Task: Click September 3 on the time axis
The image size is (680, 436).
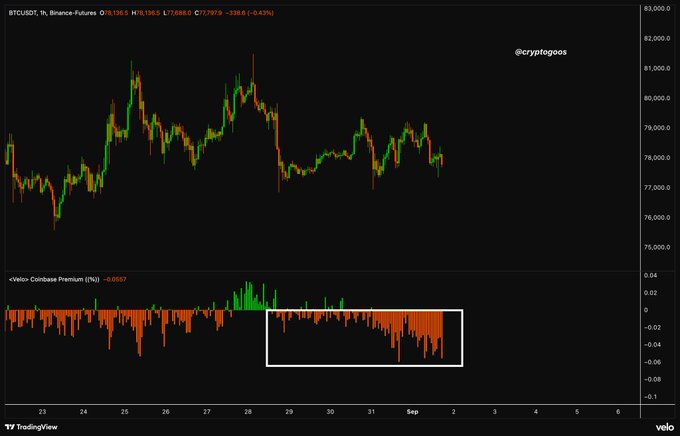Action: pos(495,412)
